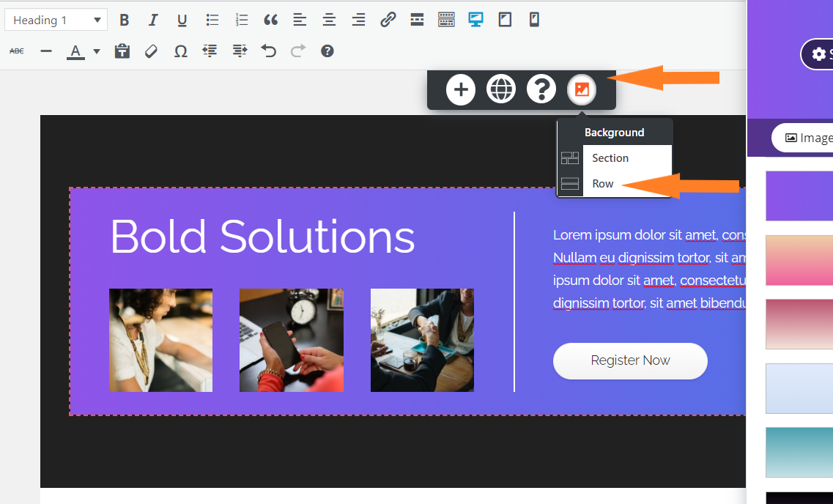Toggle italic formatting
The image size is (833, 504).
click(153, 20)
